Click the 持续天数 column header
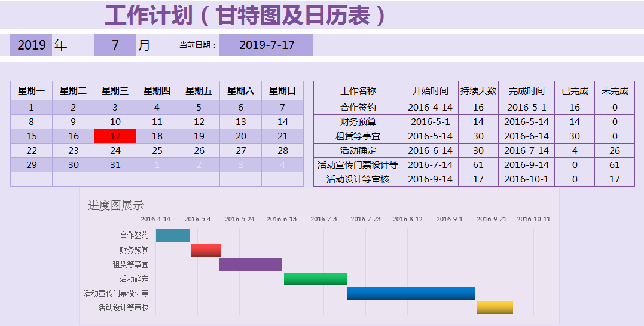The height and width of the screenshot is (326, 644). tap(478, 90)
